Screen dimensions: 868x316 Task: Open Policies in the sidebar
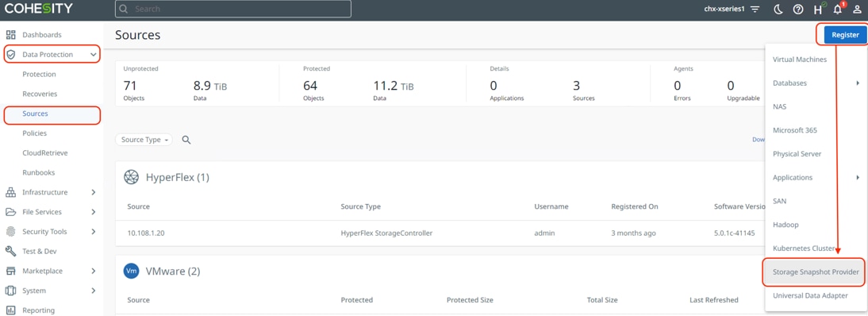tap(34, 133)
